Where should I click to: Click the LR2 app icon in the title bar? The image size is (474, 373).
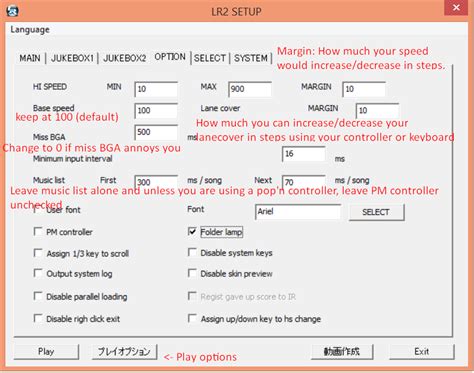tap(13, 11)
